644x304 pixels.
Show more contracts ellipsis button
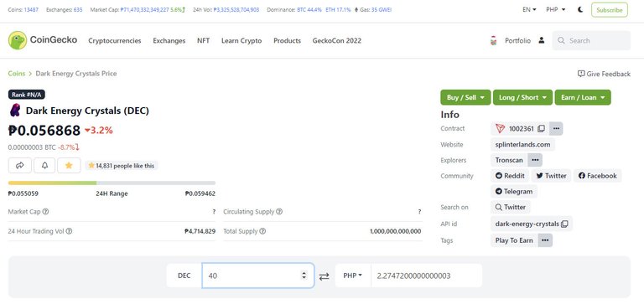click(x=556, y=128)
